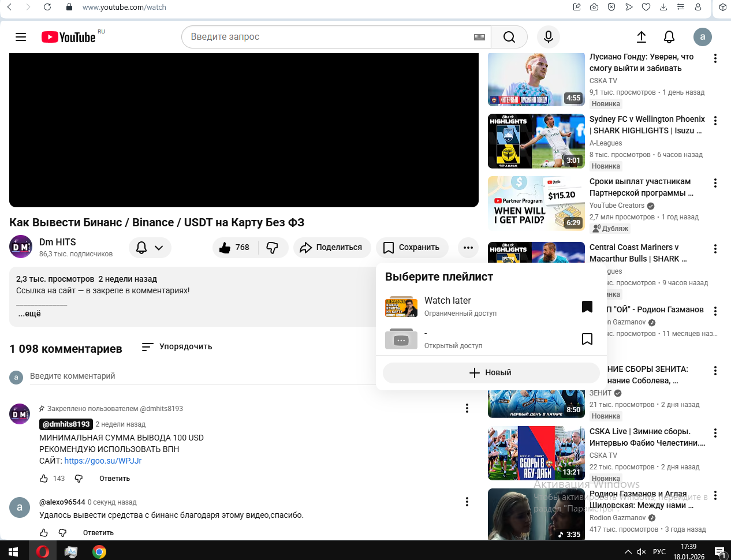This screenshot has height=560, width=731.
Task: Click the "Поделиться" share button
Action: coord(331,248)
